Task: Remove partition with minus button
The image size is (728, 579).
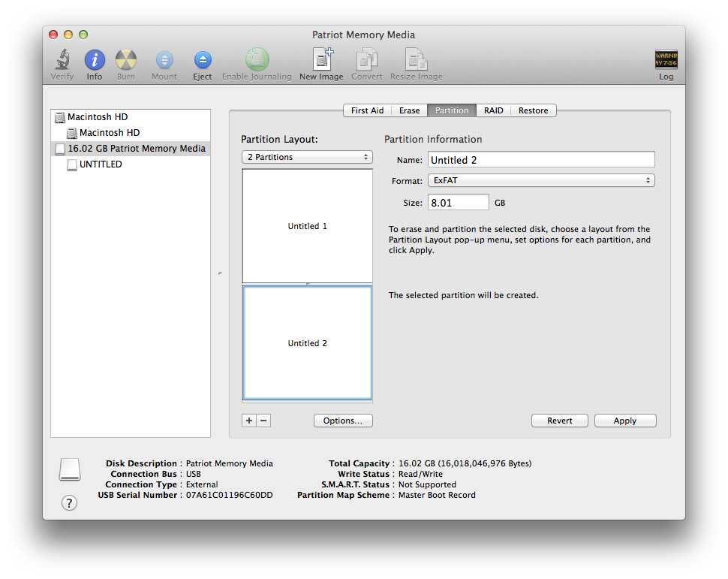Action: pyautogui.click(x=263, y=421)
